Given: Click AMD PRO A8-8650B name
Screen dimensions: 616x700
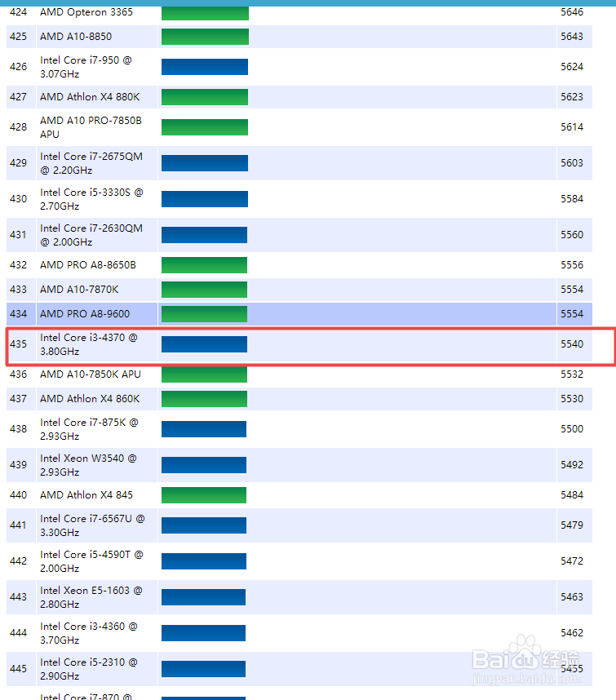Looking at the screenshot, I should [x=88, y=265].
